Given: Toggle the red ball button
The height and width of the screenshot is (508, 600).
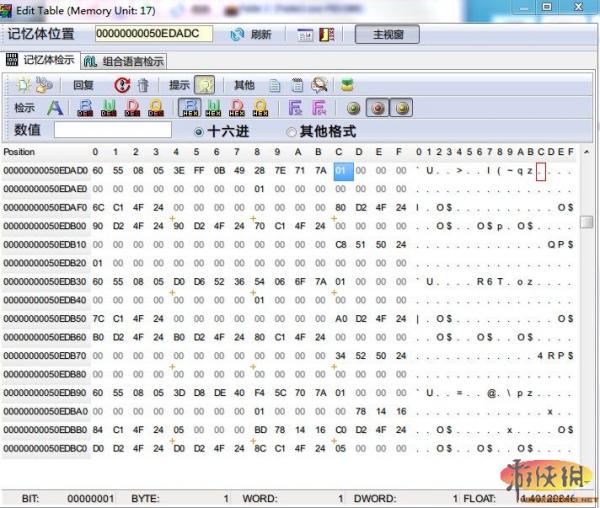Looking at the screenshot, I should (x=378, y=108).
